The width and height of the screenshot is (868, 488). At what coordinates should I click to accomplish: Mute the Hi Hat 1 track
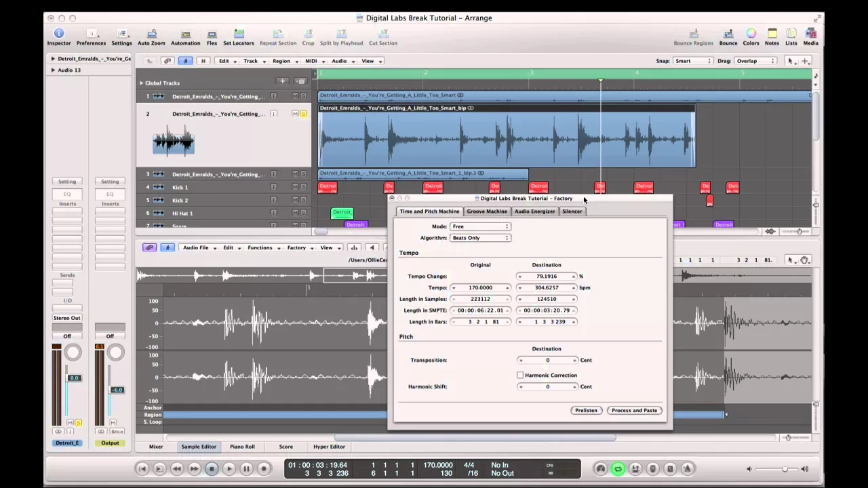point(295,213)
